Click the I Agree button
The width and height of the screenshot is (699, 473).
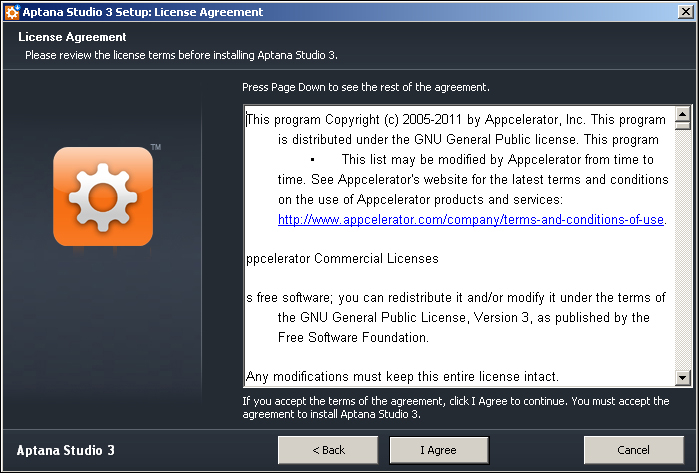pos(439,450)
